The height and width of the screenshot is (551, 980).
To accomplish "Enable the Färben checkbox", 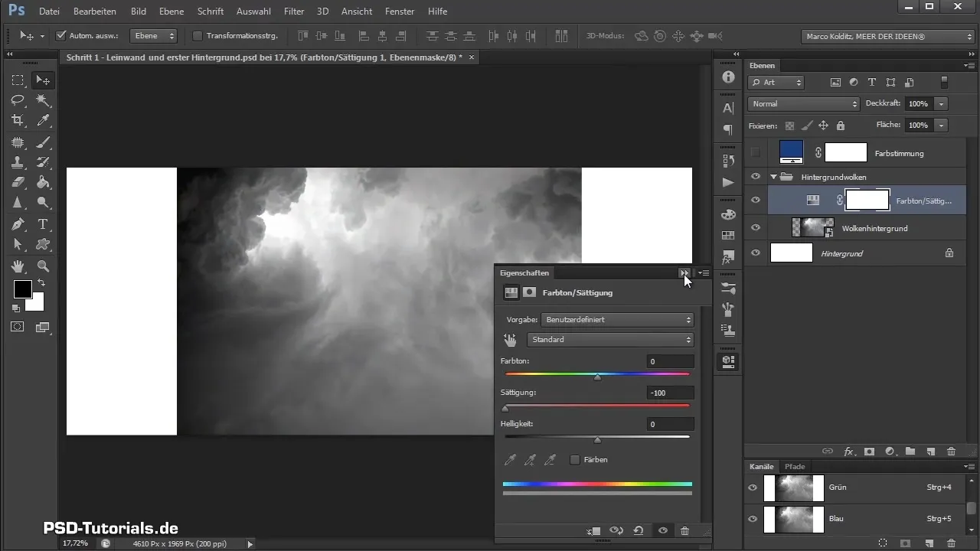I will 575,460.
